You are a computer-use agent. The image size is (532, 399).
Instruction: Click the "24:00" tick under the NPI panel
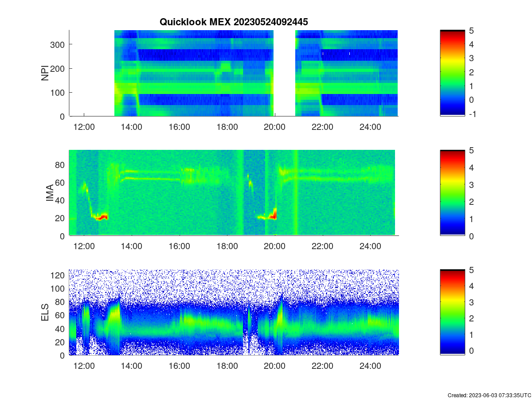coord(370,127)
